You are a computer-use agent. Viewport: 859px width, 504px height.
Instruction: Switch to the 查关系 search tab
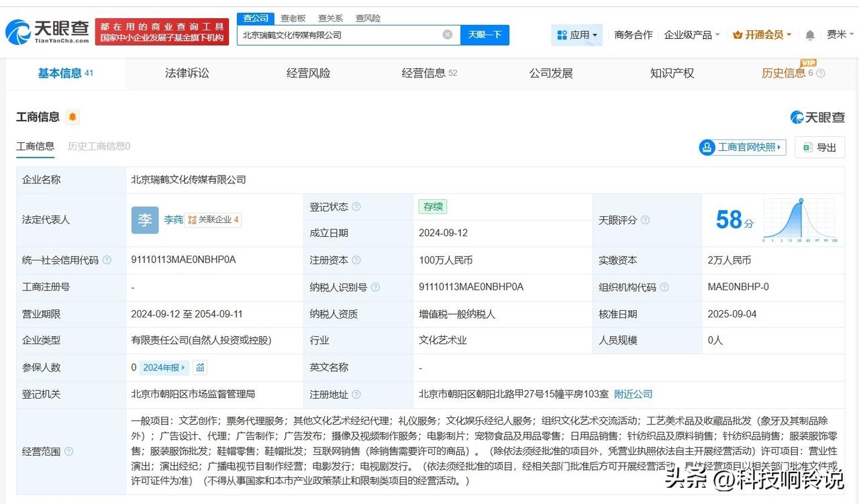[330, 18]
